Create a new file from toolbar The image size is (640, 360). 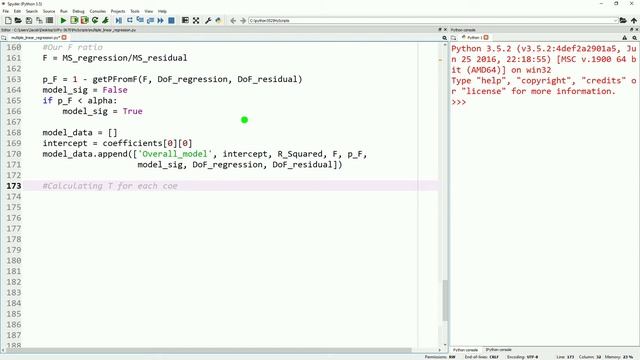click(8, 20)
